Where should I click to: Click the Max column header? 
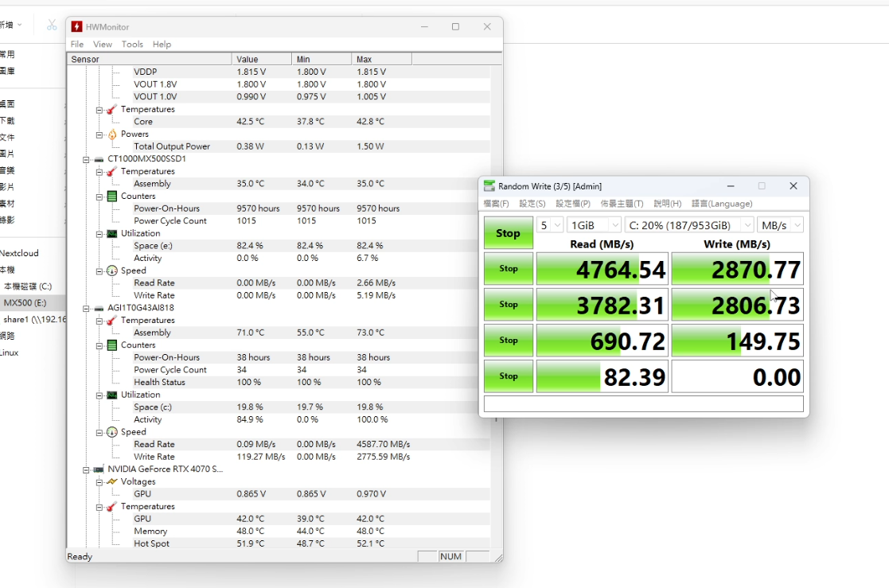381,59
